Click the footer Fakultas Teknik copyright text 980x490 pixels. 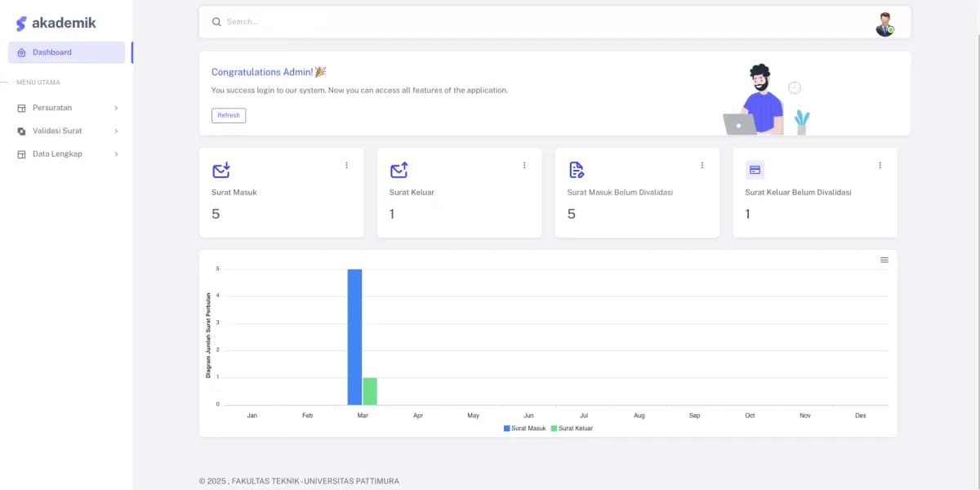(299, 481)
